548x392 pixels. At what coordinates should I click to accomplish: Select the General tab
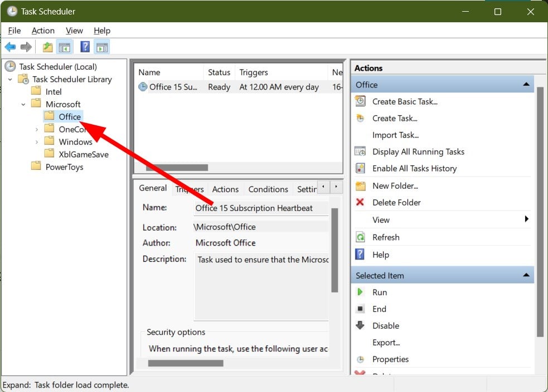(x=153, y=188)
